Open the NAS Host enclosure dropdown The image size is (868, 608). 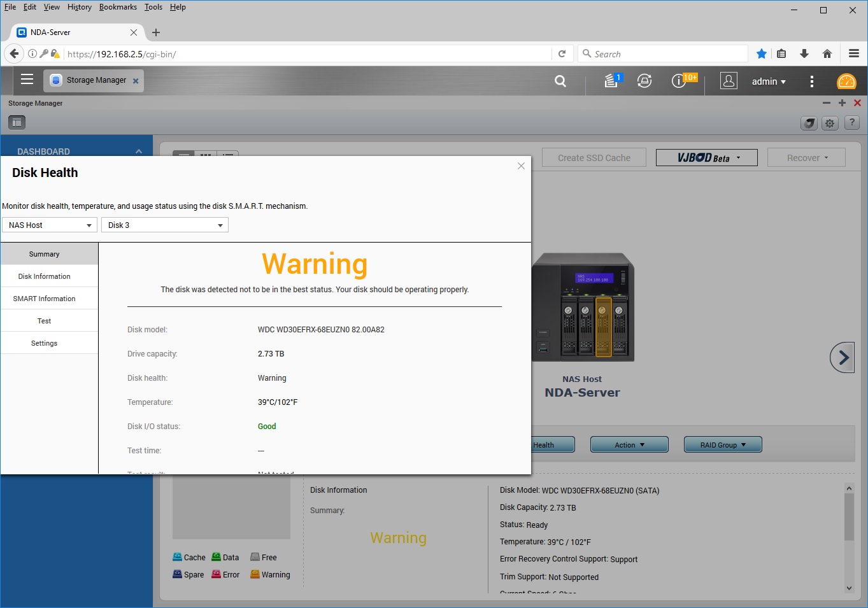pyautogui.click(x=50, y=225)
